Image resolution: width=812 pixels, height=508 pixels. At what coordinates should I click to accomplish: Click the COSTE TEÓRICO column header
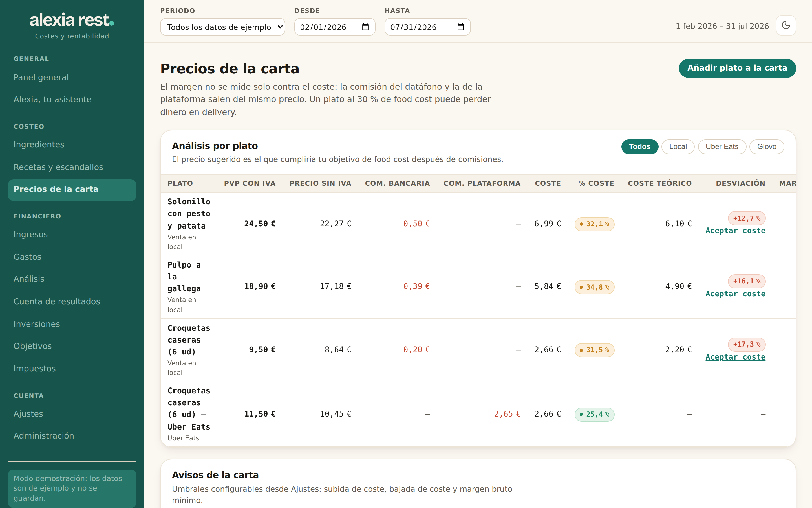pos(660,183)
